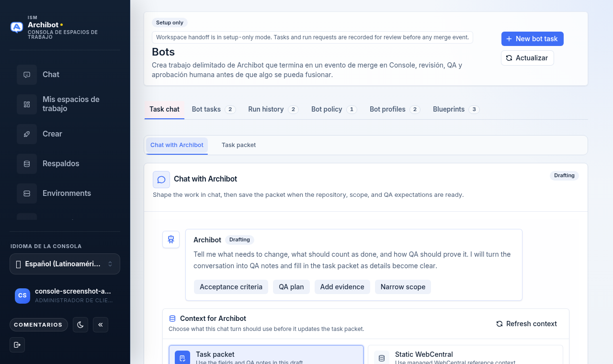Click the Archibot logo icon
This screenshot has height=364, width=613.
(17, 27)
